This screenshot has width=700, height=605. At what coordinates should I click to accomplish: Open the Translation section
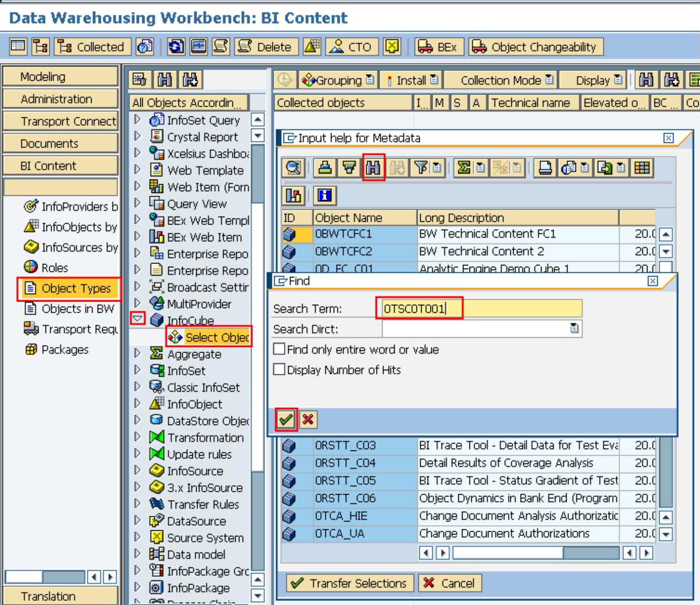(60, 596)
